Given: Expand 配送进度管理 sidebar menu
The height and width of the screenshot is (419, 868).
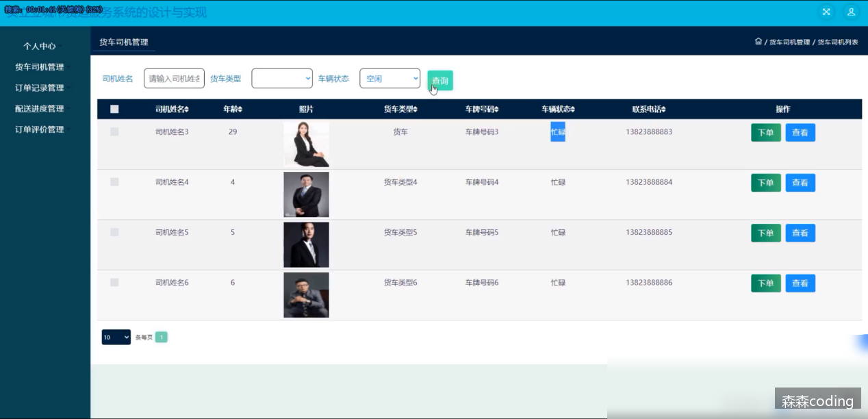Looking at the screenshot, I should coord(40,108).
